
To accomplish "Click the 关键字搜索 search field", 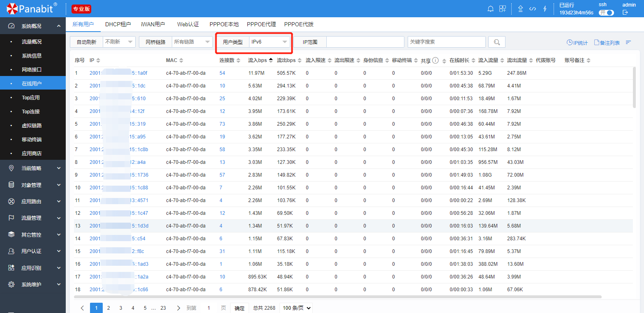I will (447, 42).
